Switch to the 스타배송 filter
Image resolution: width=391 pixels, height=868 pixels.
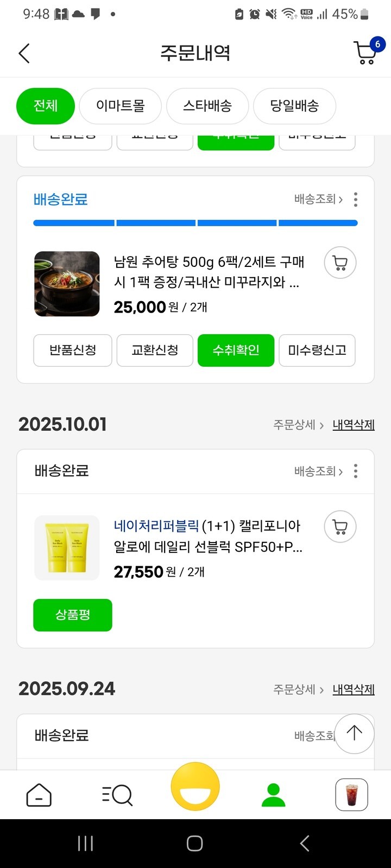click(207, 106)
